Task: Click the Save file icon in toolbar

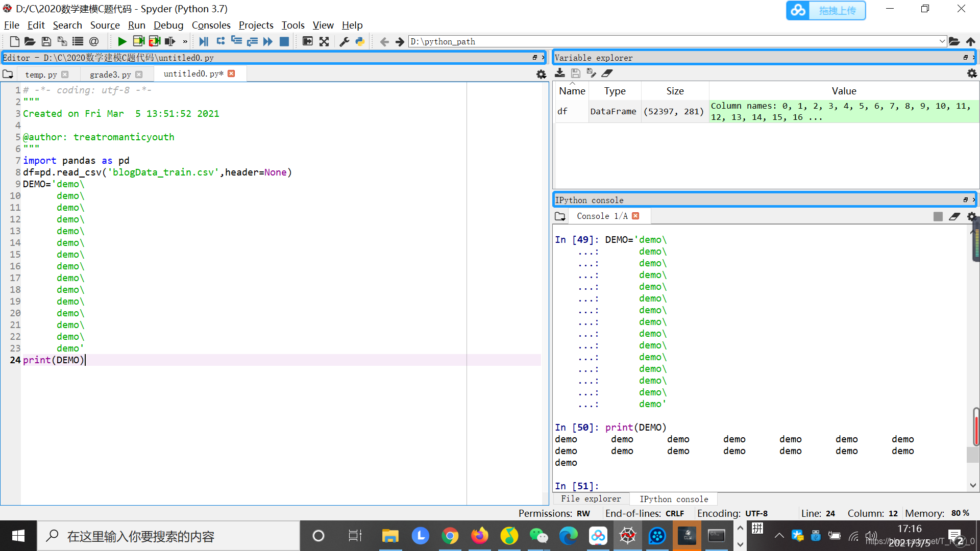Action: [x=46, y=41]
